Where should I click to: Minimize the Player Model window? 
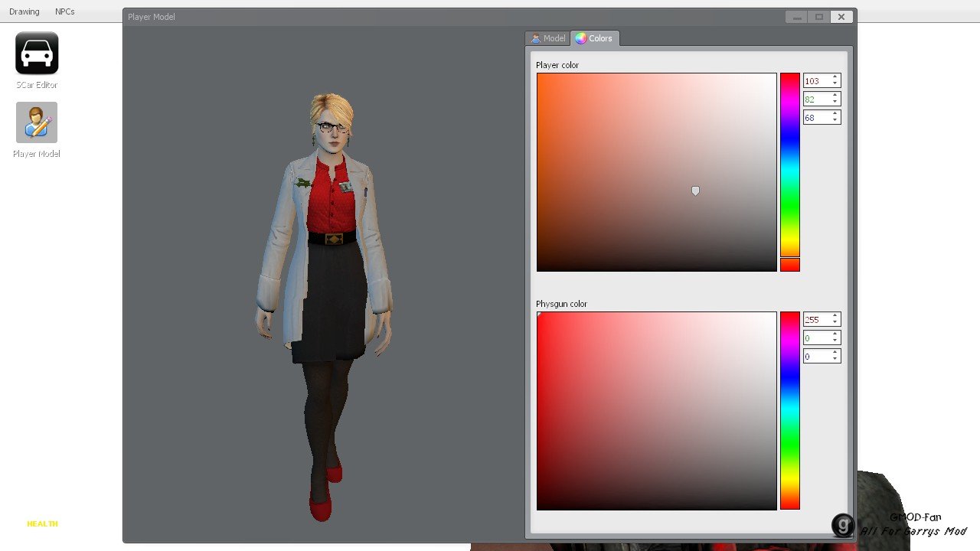(x=797, y=17)
